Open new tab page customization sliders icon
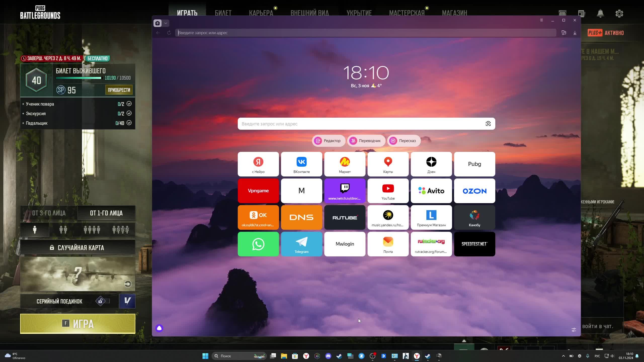Image resolution: width=644 pixels, height=362 pixels. click(x=574, y=330)
